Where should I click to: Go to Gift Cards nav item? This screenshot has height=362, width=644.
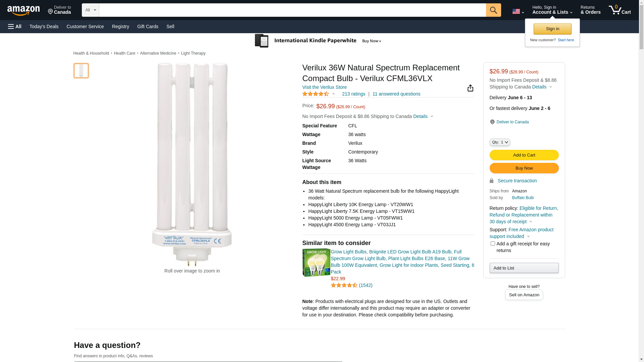[148, 26]
